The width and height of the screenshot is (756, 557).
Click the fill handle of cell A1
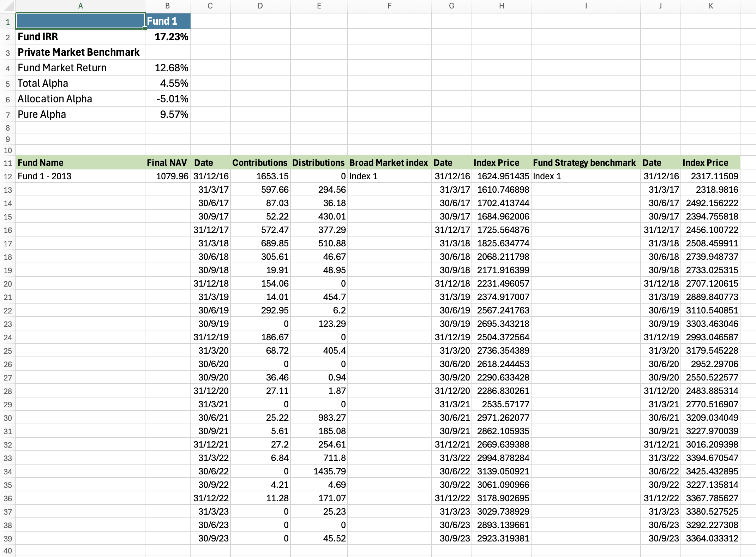145,29
